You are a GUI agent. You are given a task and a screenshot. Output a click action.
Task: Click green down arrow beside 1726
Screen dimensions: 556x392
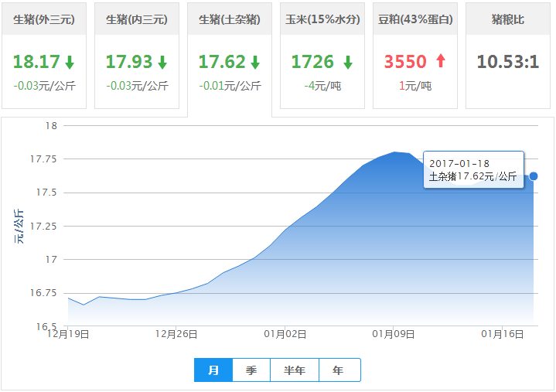[348, 62]
